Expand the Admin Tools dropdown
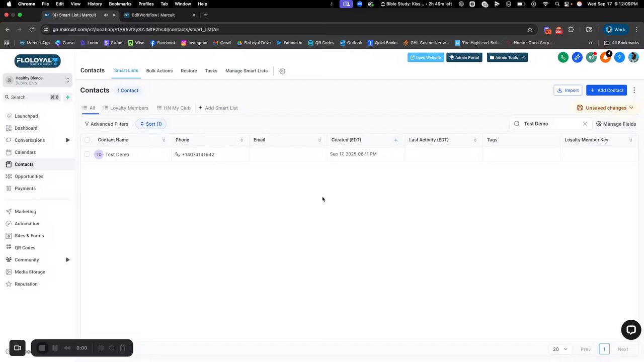Screen dimensions: 644x362 [x=507, y=57]
